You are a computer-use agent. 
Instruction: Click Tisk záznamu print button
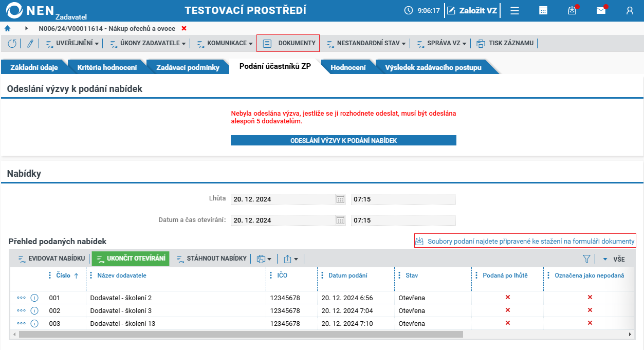pos(505,43)
